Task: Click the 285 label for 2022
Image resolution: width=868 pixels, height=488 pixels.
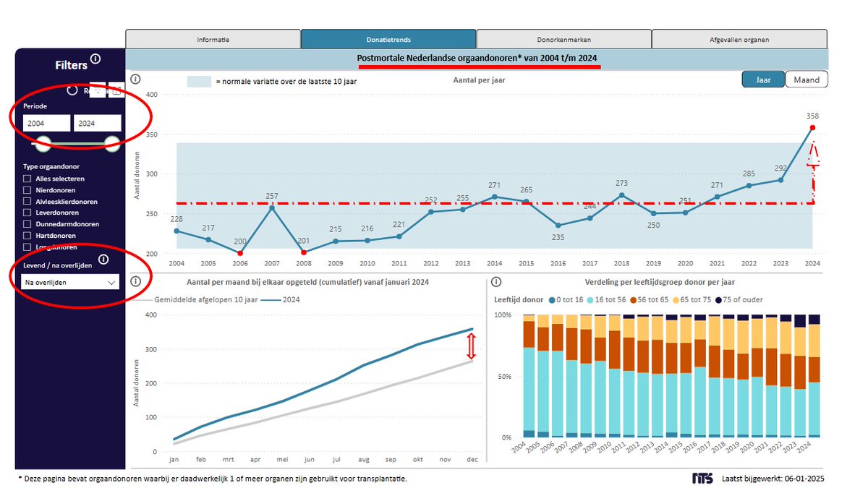Action: [749, 174]
